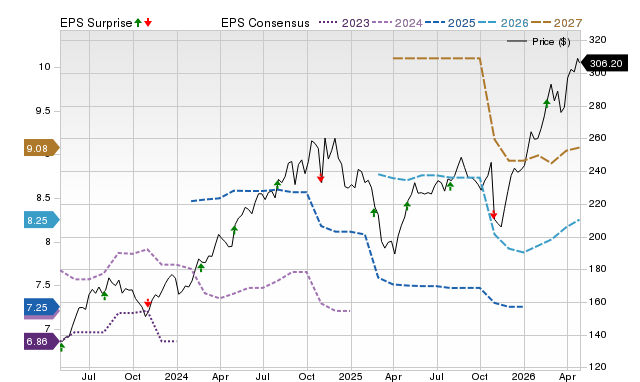640x382 pixels.
Task: Toggle the 2024 EPS consensus legend entry
Action: 397,23
